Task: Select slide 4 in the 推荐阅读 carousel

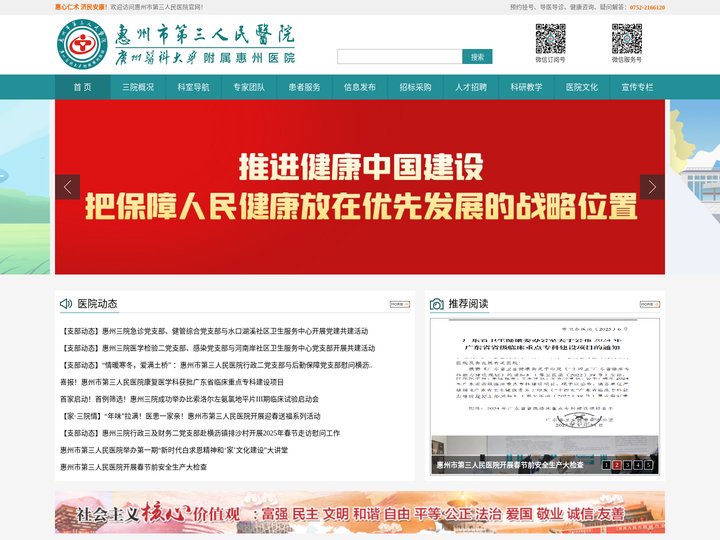Action: (x=638, y=465)
